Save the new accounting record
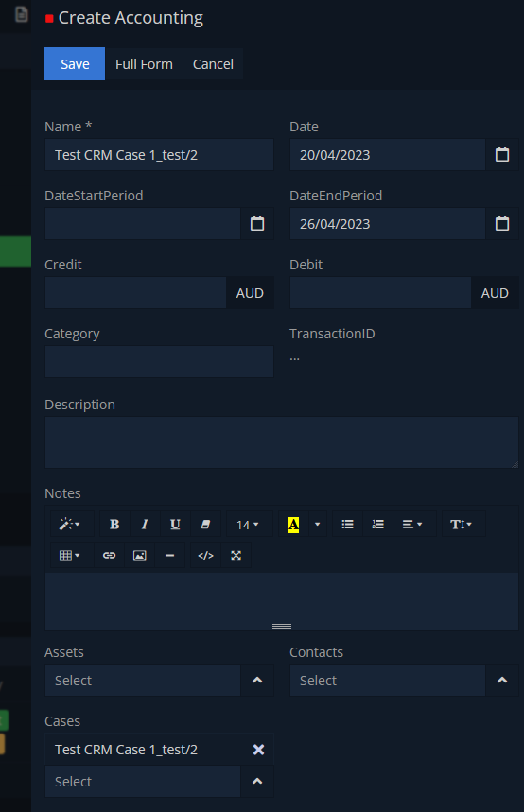524x812 pixels. pos(75,63)
